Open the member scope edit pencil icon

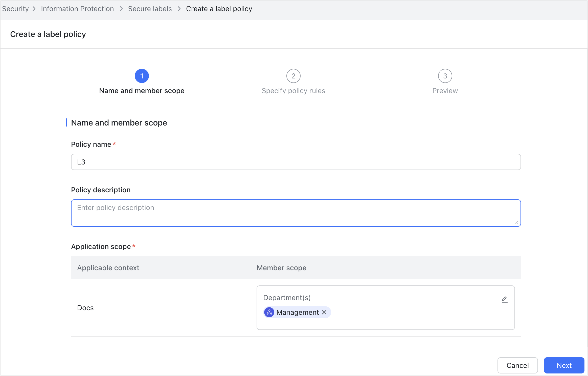point(505,299)
